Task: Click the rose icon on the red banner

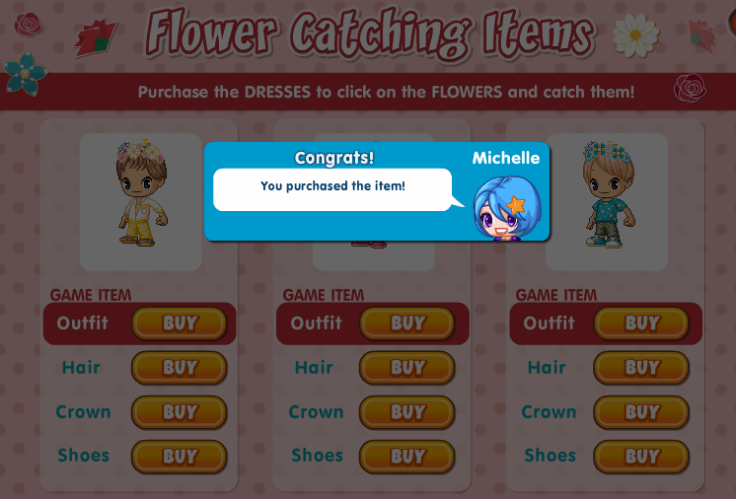Action: [x=690, y=88]
